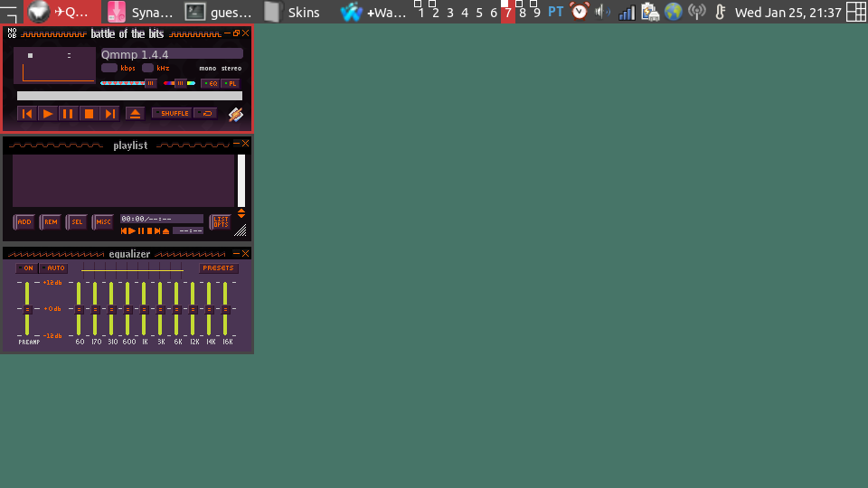The width and height of the screenshot is (868, 488).
Task: Click the Previous track button in main window
Action: 26,114
